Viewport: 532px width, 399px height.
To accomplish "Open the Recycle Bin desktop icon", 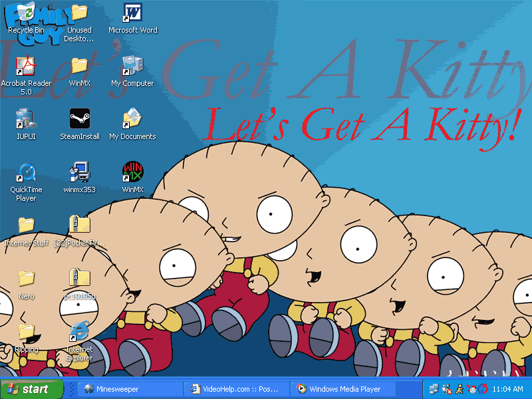I will point(26,19).
